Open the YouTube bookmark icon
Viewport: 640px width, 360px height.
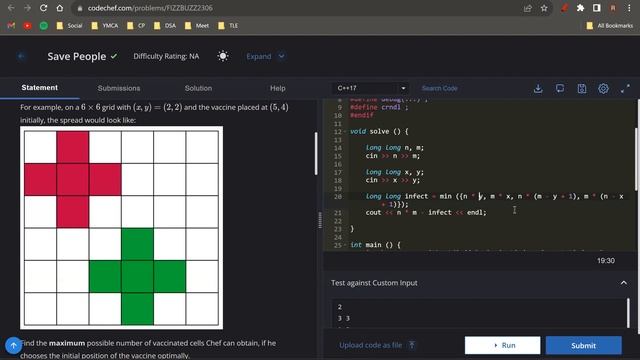[27, 26]
